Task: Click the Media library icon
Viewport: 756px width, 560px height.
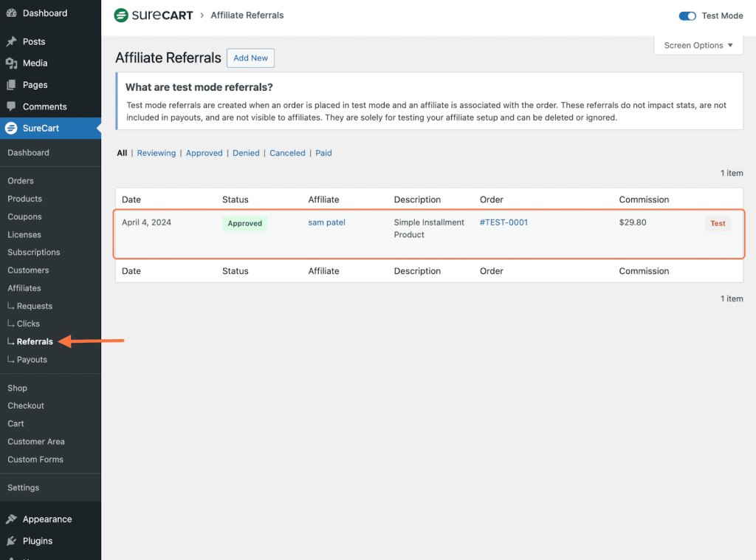Action: click(x=11, y=64)
